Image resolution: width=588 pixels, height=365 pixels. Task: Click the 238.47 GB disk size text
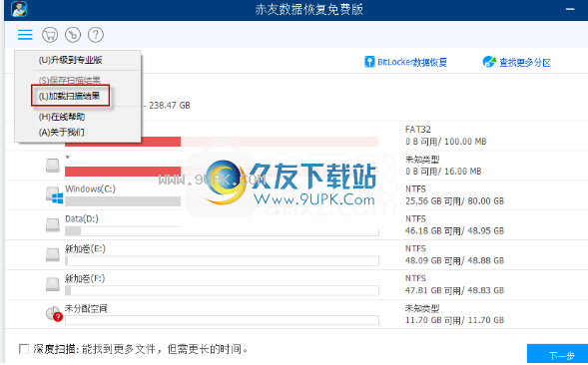[x=170, y=106]
